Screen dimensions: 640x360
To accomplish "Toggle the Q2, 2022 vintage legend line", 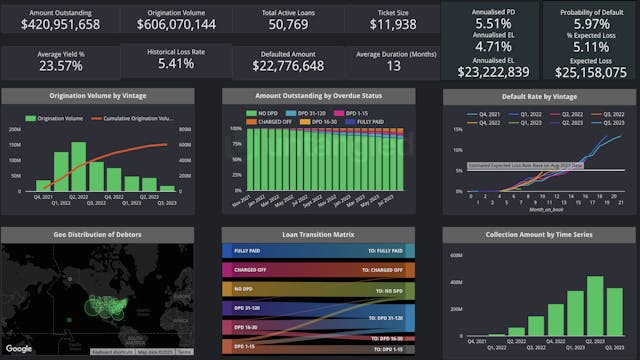I will pyautogui.click(x=567, y=114).
